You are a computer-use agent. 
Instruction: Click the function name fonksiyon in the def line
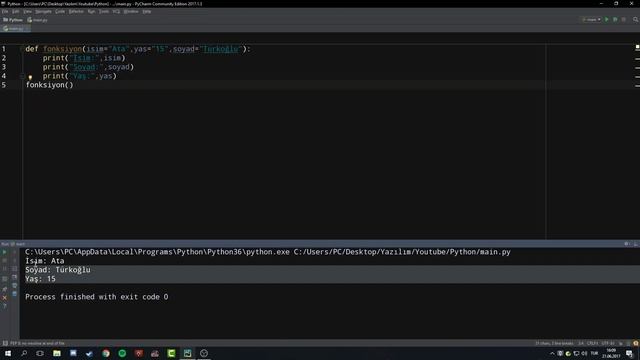[x=62, y=49]
